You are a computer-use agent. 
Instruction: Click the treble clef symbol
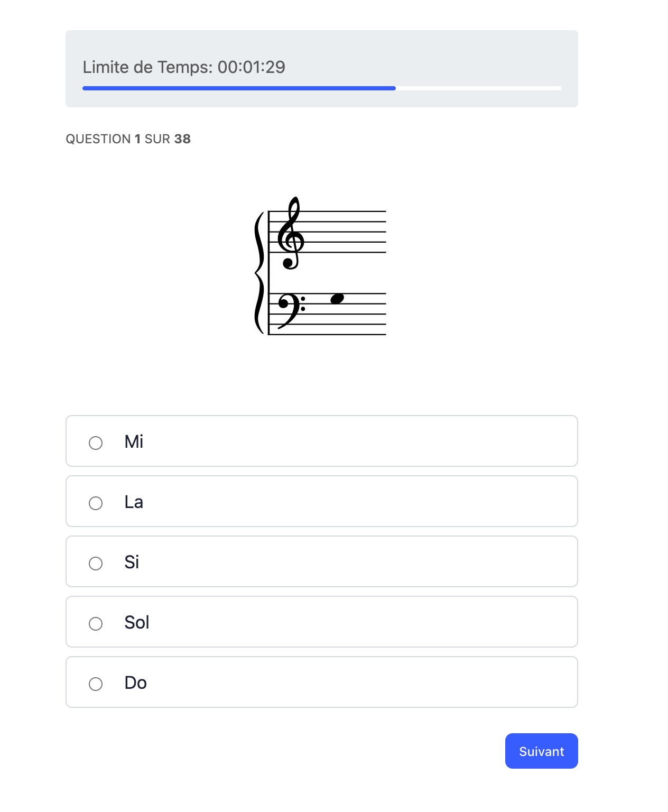[x=291, y=233]
